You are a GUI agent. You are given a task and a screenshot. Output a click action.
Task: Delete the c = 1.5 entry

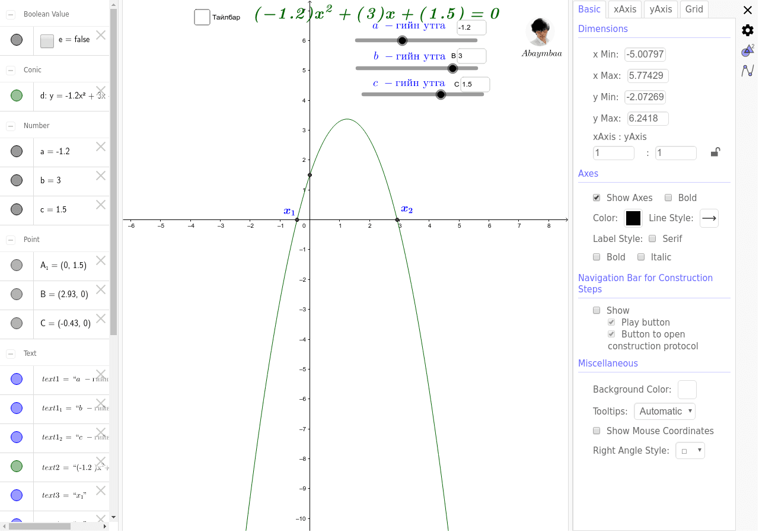(x=101, y=205)
